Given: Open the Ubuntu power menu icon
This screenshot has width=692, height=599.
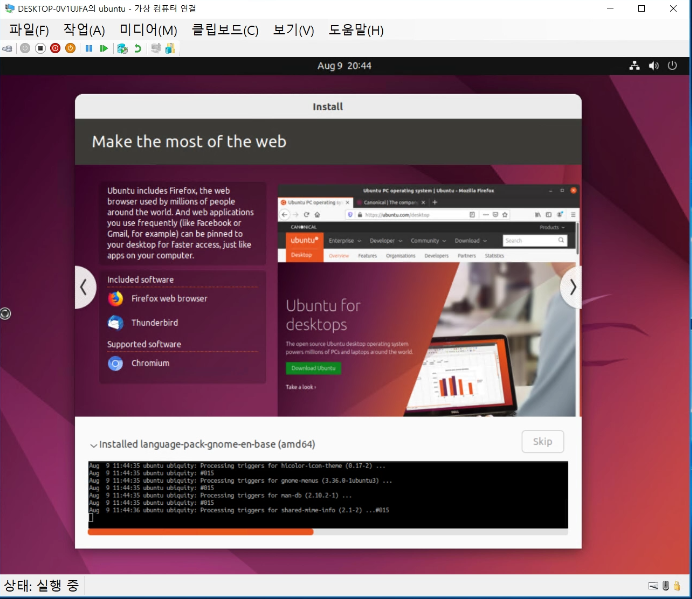Looking at the screenshot, I should click(672, 66).
